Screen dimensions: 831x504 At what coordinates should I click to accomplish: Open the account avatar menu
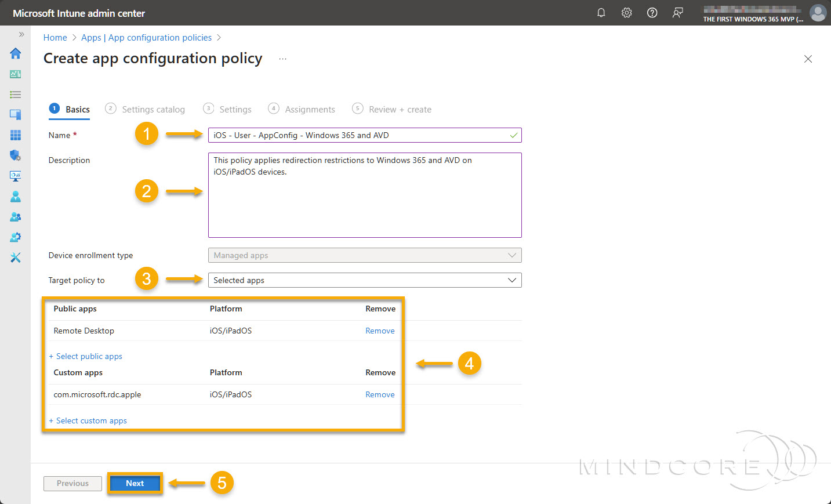818,13
